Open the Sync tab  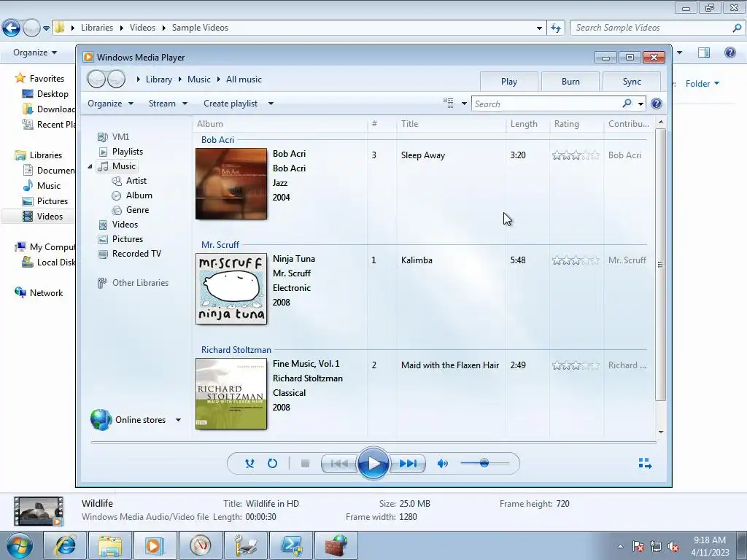coord(632,82)
